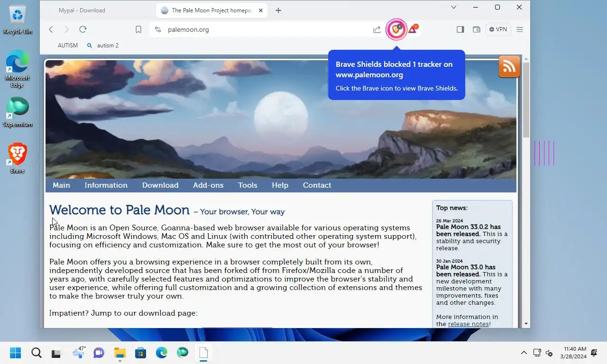This screenshot has width=607, height=364.
Task: Open File Explorer from the taskbar
Action: click(120, 353)
